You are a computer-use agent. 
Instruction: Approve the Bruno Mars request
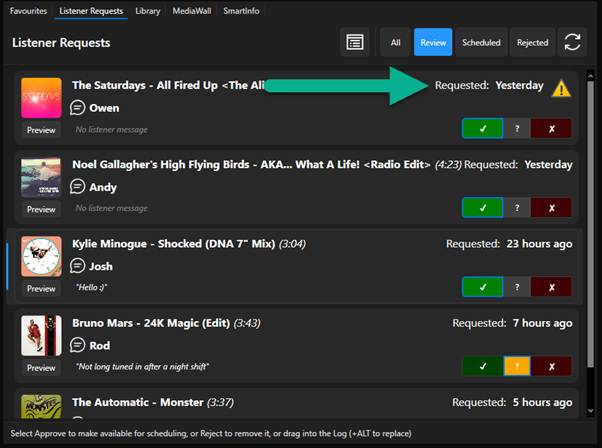point(483,366)
